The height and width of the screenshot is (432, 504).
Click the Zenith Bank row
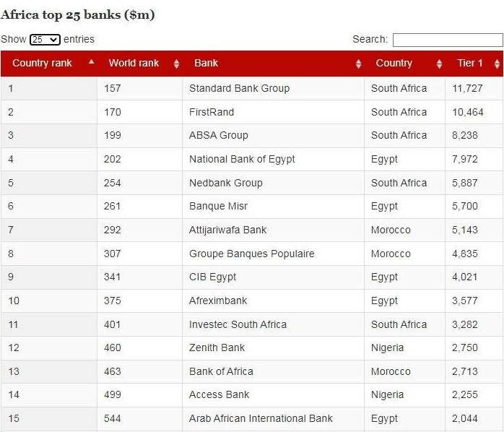pyautogui.click(x=252, y=348)
